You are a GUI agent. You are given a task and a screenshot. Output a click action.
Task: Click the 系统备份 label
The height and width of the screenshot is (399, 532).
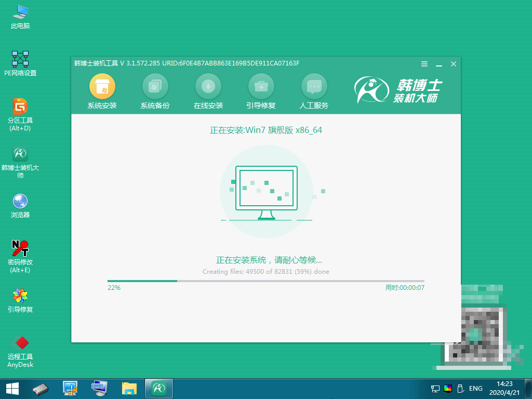coord(155,105)
